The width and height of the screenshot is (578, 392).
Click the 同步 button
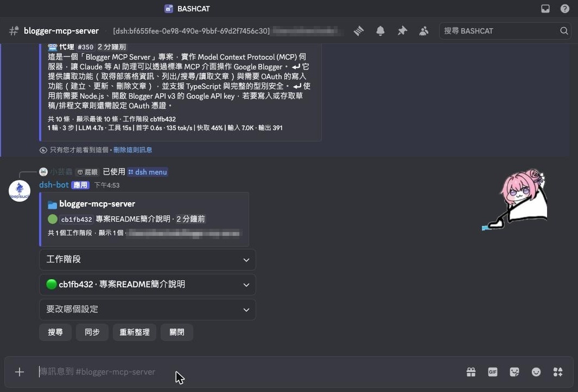click(92, 332)
